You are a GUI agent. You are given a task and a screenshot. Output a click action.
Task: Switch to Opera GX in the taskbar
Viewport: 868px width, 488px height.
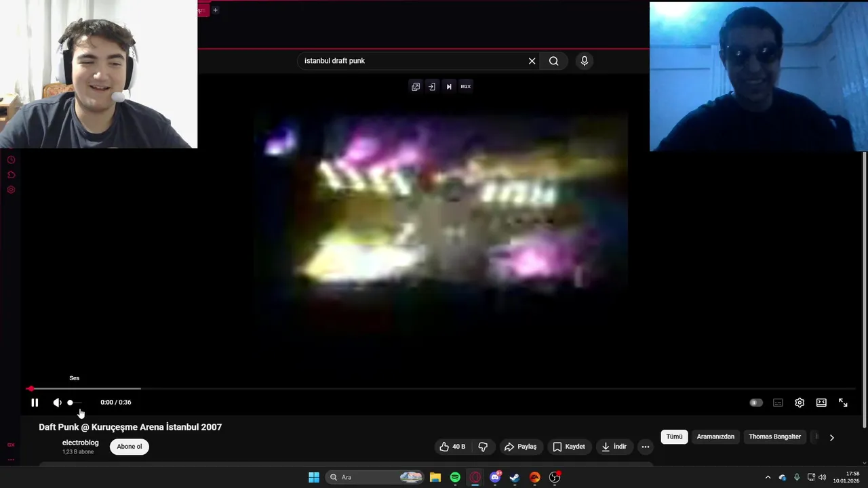tap(475, 477)
